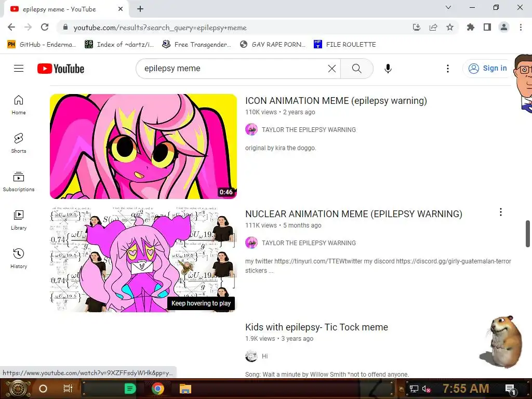Open channel name under ICON ANIMATION MEME
The height and width of the screenshot is (399, 532).
click(309, 129)
